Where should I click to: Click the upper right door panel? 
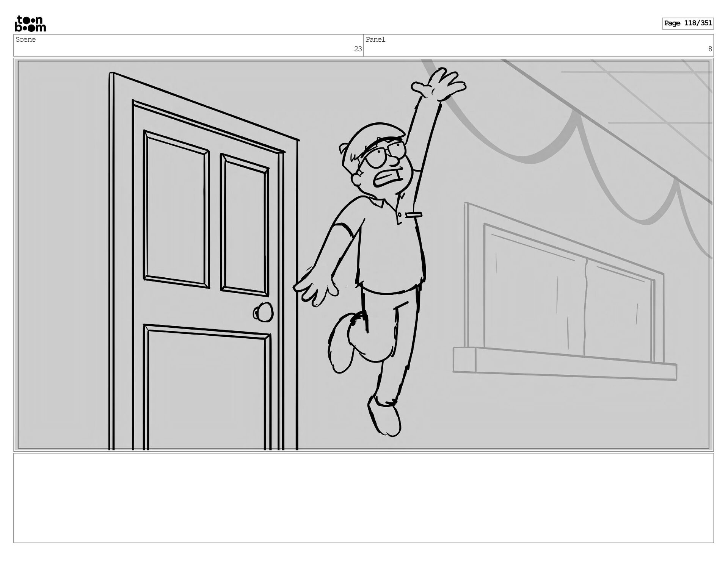click(x=245, y=225)
